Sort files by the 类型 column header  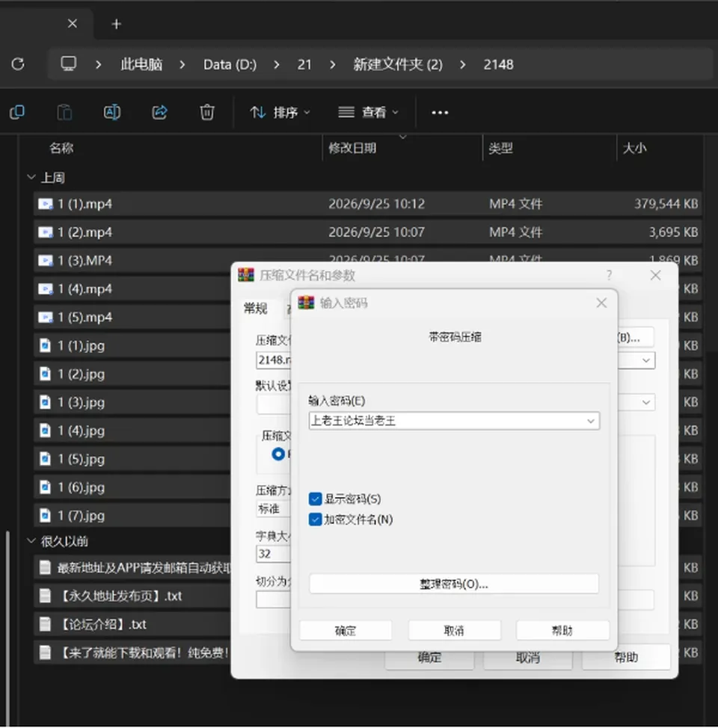click(500, 148)
